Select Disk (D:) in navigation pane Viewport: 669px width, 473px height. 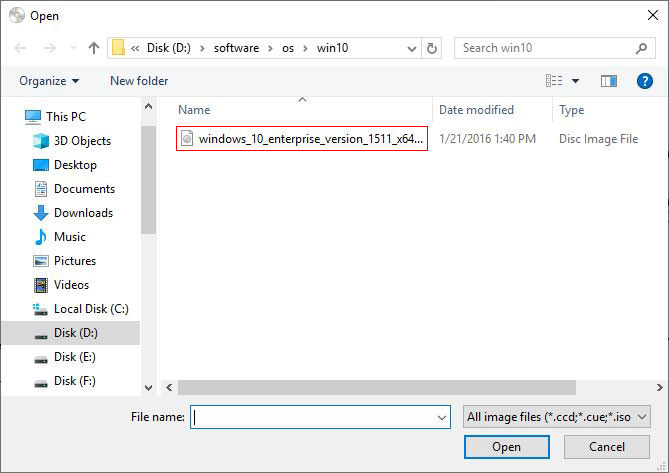click(x=76, y=333)
